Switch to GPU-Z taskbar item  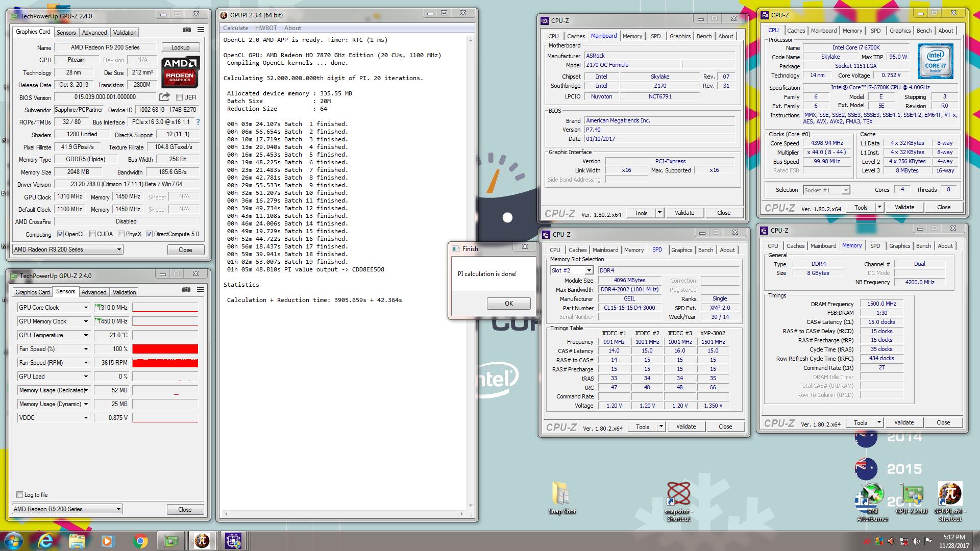(170, 541)
